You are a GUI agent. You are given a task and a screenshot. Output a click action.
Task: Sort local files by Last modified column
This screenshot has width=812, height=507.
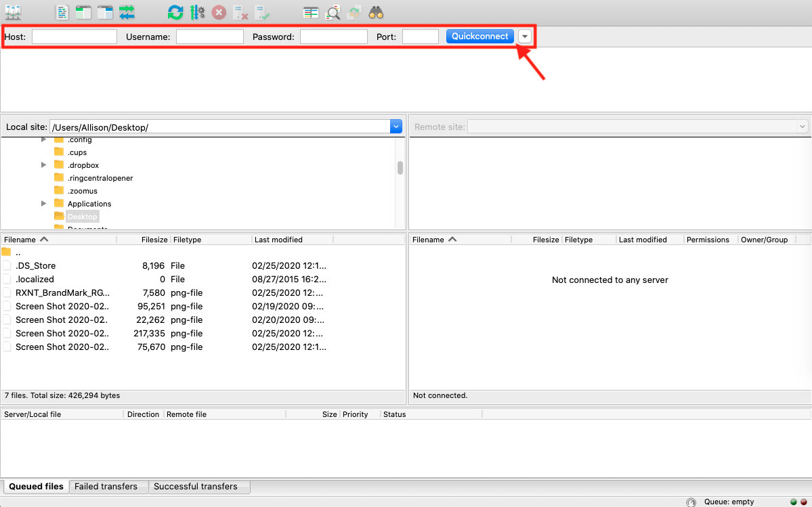[x=293, y=240]
